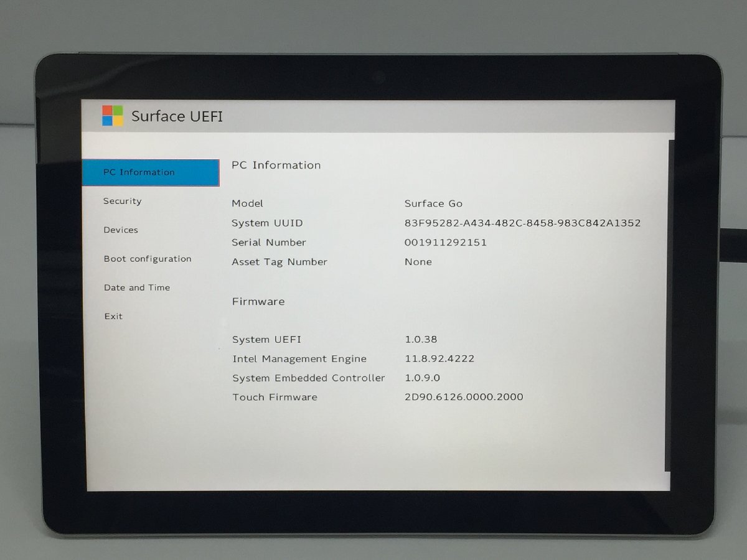This screenshot has width=747, height=560.
Task: Click the Intel Management Engine label
Action: pyautogui.click(x=299, y=359)
